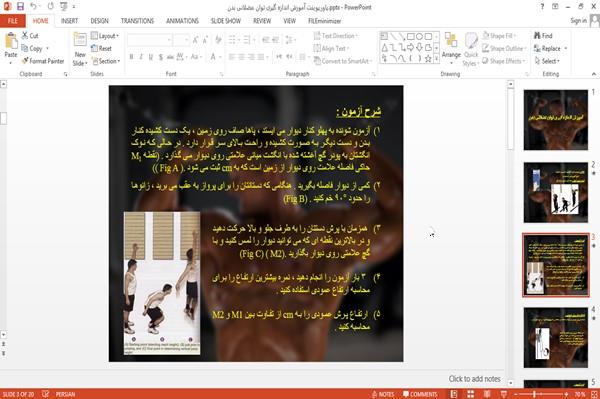Open the FILEminimizer tab

coord(324,21)
